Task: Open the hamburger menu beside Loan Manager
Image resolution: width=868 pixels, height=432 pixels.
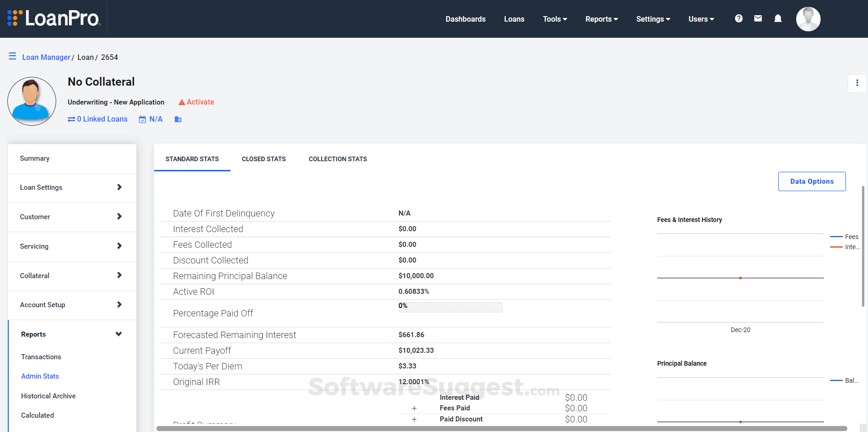Action: 12,56
